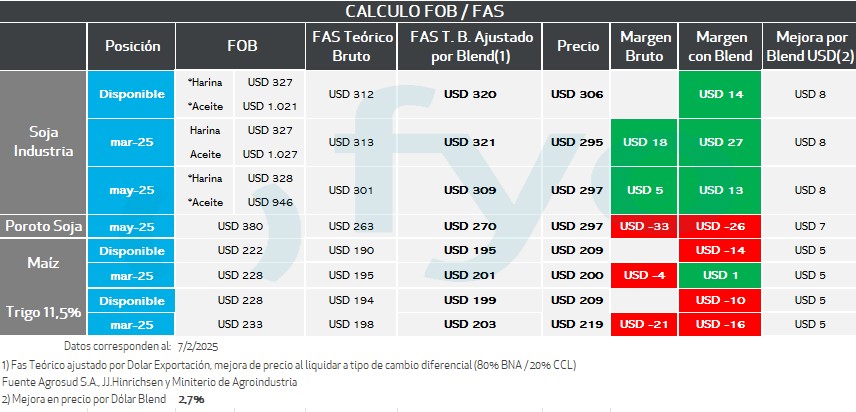Select the Margen con Blend column header
Viewport: 856px width, 412px height.
[720, 46]
